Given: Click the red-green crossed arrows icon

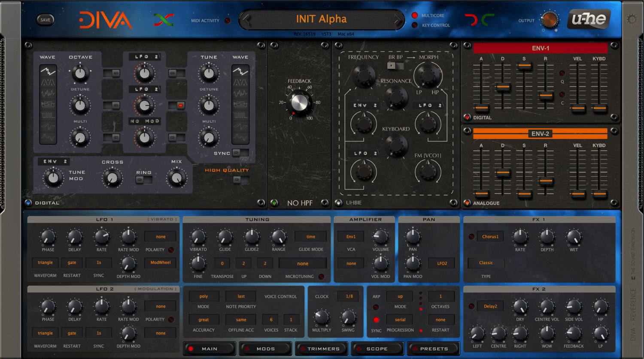Looking at the screenshot, I should (164, 20).
